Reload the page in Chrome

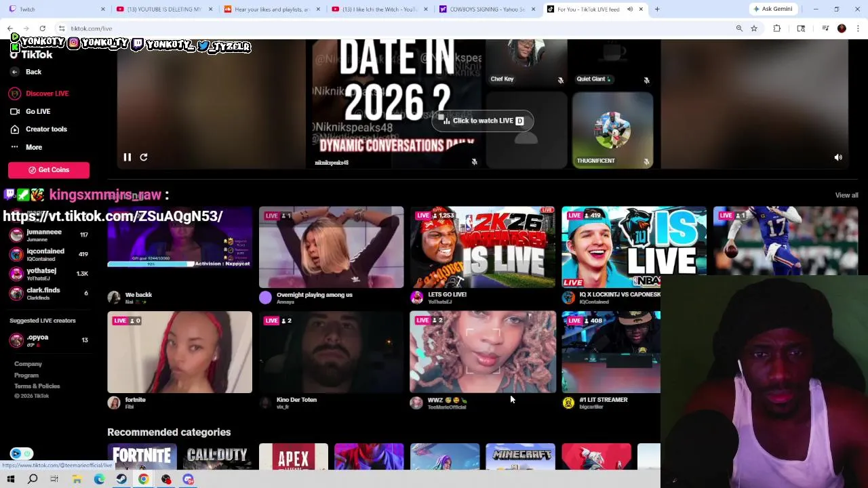[x=42, y=28]
